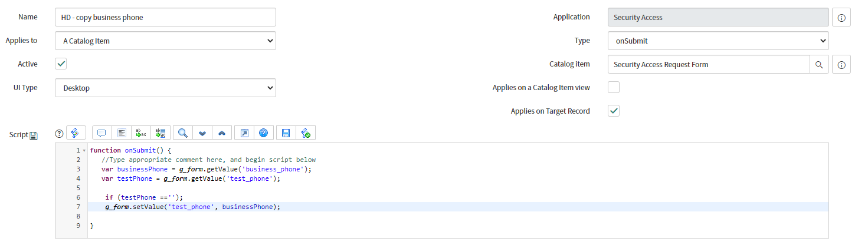
Task: Click the 'var testPhone' line 4
Action: [x=191, y=178]
